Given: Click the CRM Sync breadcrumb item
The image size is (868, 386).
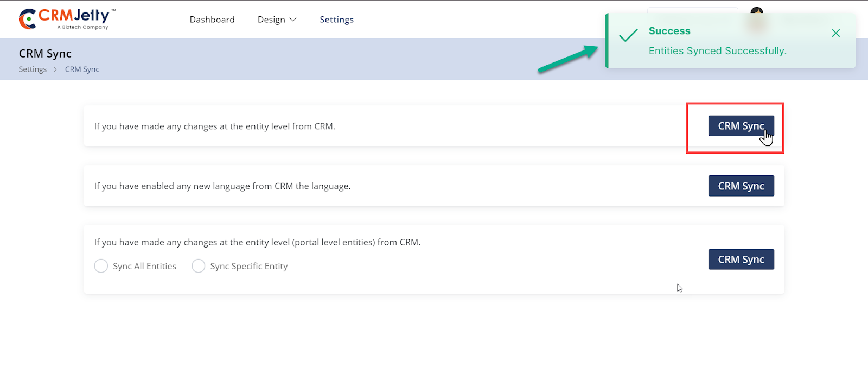Looking at the screenshot, I should coord(82,69).
